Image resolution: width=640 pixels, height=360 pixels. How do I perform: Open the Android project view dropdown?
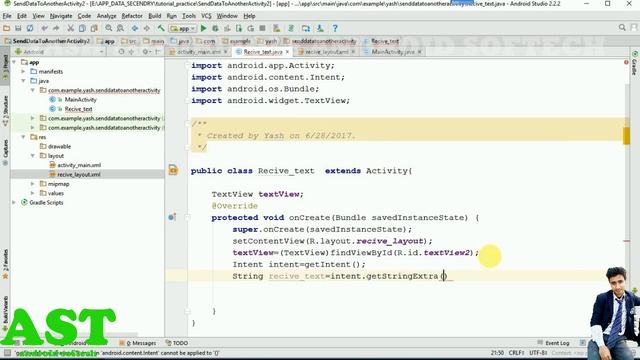59,52
